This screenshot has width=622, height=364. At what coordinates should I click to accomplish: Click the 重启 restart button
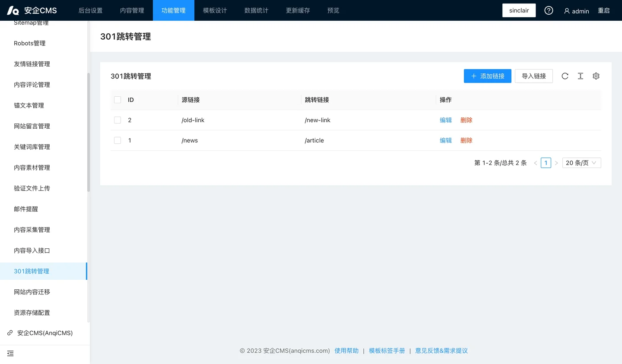[x=604, y=10]
